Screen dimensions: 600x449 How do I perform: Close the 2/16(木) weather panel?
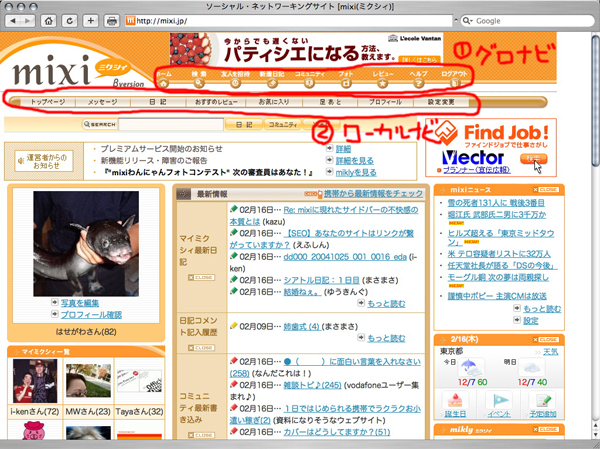tap(546, 340)
